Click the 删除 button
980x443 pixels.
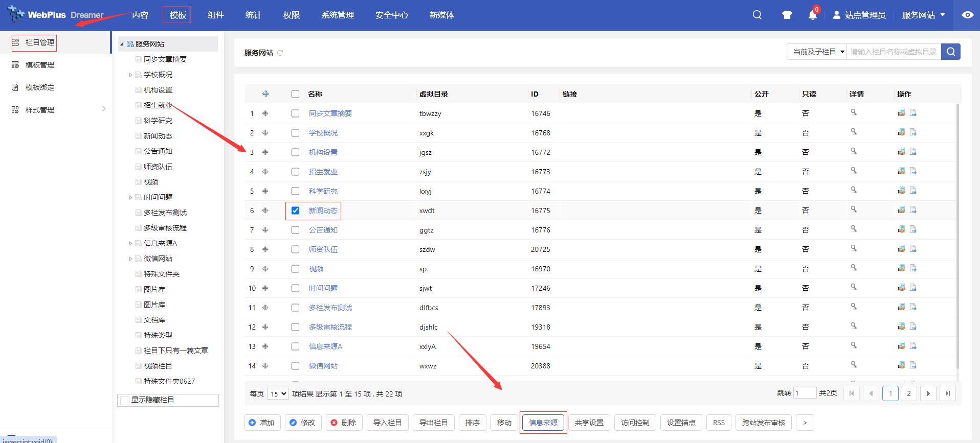pyautogui.click(x=343, y=423)
